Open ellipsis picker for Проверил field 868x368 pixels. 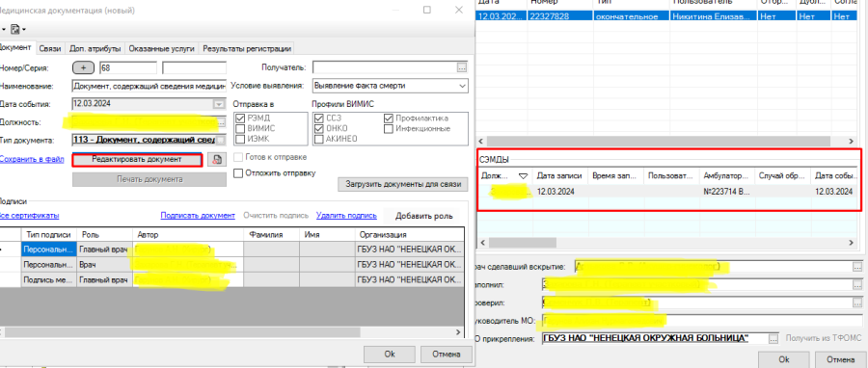point(857,302)
